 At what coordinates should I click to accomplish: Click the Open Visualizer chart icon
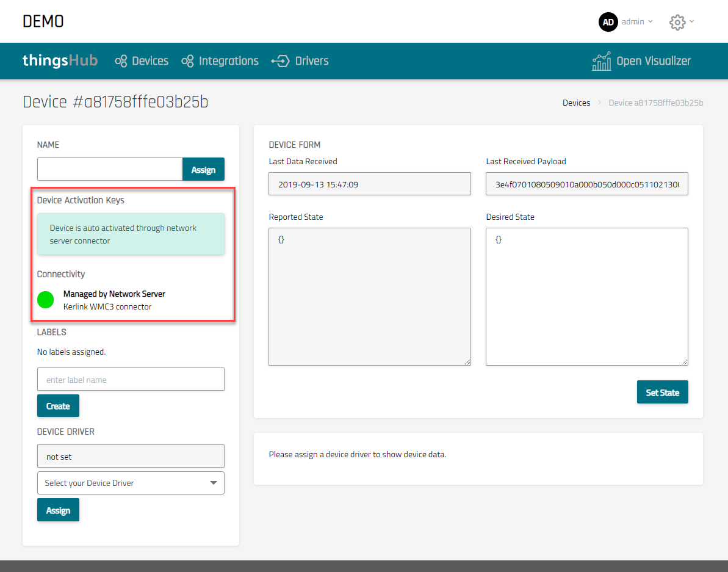coord(602,61)
